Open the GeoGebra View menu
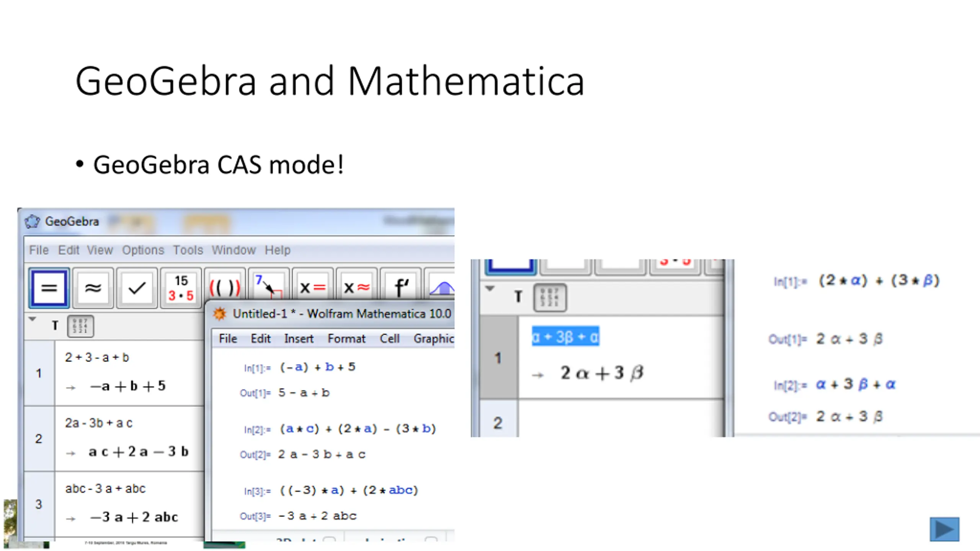980x551 pixels. (100, 250)
